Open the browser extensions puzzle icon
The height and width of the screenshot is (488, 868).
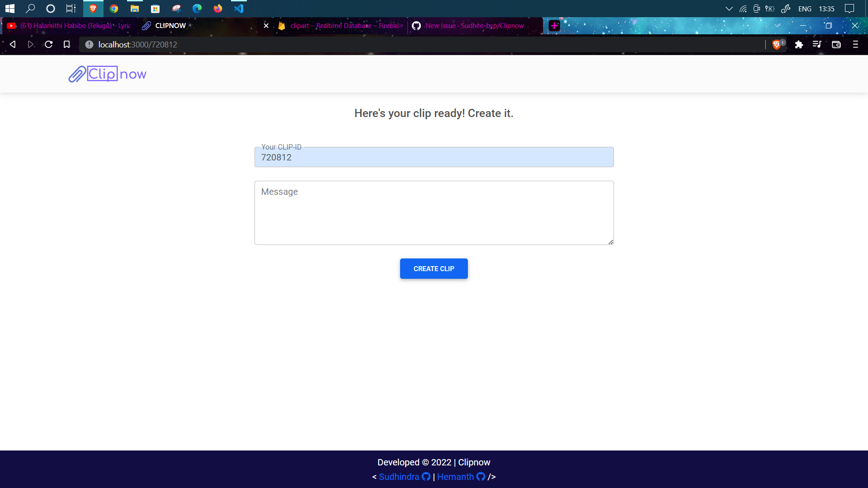click(799, 44)
